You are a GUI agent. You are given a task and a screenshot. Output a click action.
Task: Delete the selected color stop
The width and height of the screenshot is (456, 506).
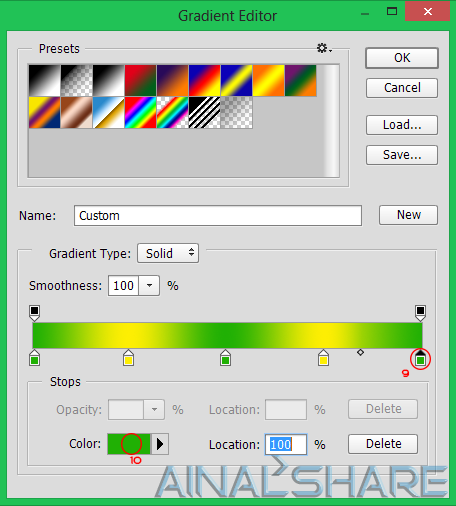pyautogui.click(x=383, y=444)
